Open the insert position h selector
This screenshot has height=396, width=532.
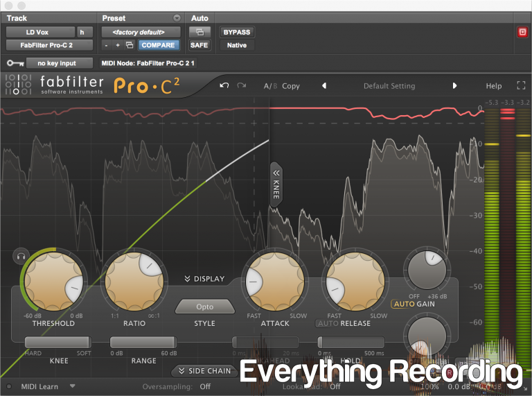coord(85,33)
